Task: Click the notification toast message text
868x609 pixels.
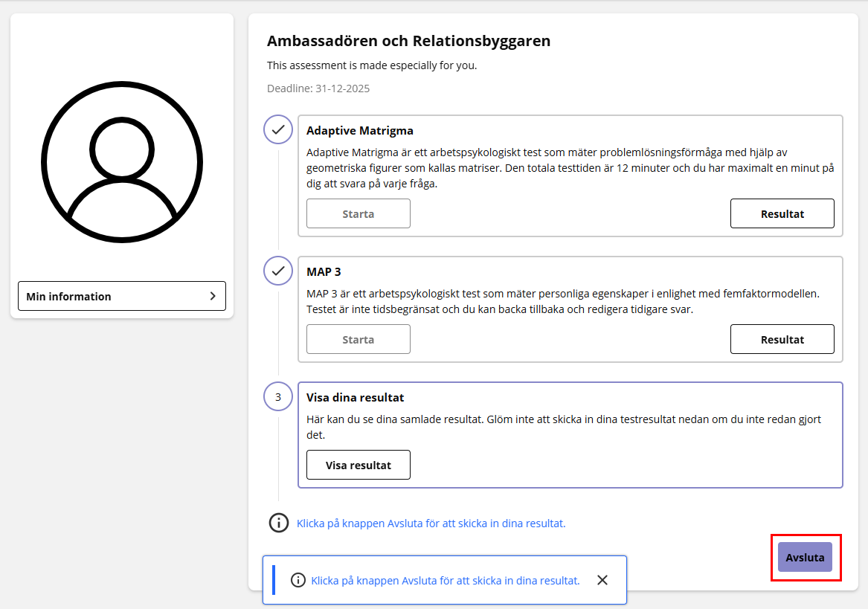Action: click(x=445, y=581)
